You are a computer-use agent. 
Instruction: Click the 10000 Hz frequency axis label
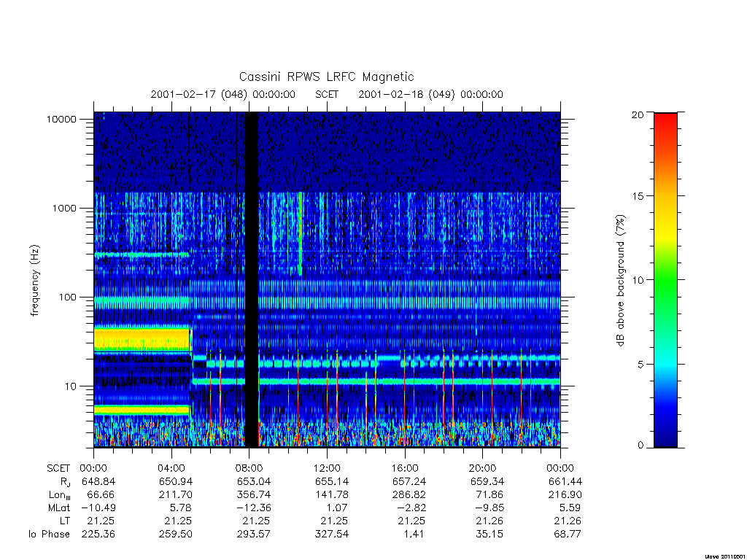(61, 120)
